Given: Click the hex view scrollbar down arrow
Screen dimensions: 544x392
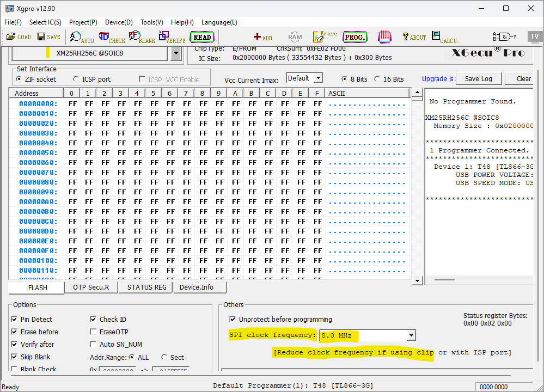Looking at the screenshot, I should coord(418,280).
